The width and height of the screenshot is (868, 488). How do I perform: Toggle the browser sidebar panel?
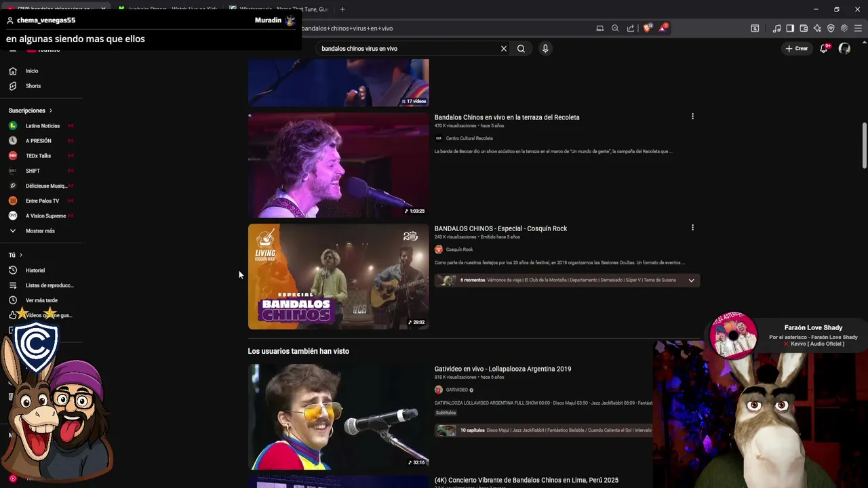790,28
